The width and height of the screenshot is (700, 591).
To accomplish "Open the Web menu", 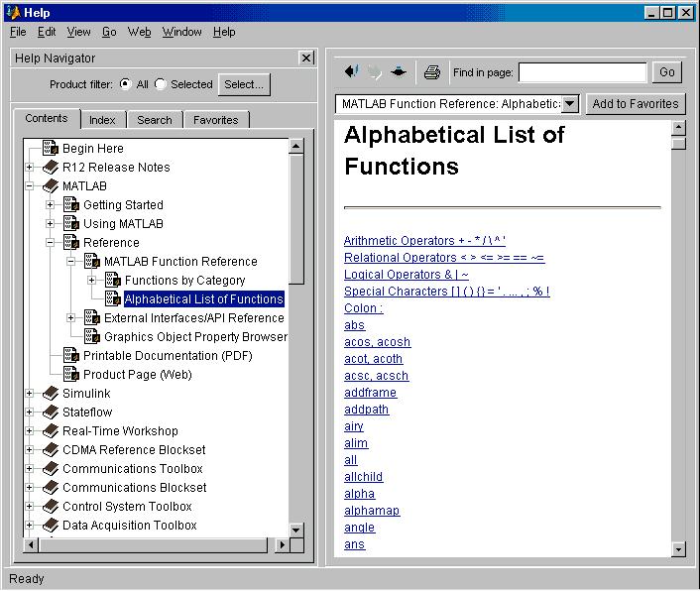I will point(139,32).
